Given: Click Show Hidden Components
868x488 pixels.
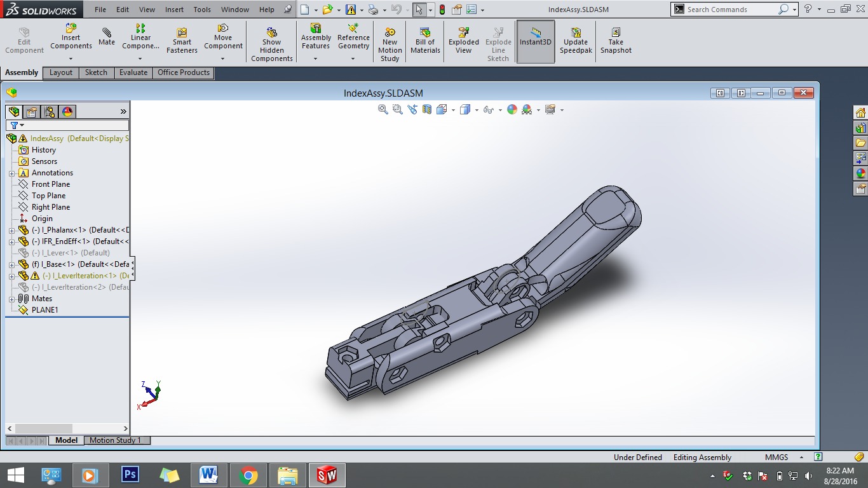Looking at the screenshot, I should pos(272,43).
